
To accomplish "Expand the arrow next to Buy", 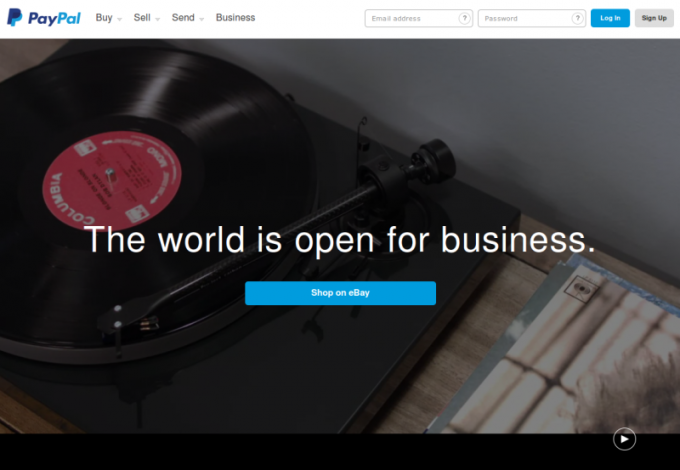I will [120, 19].
